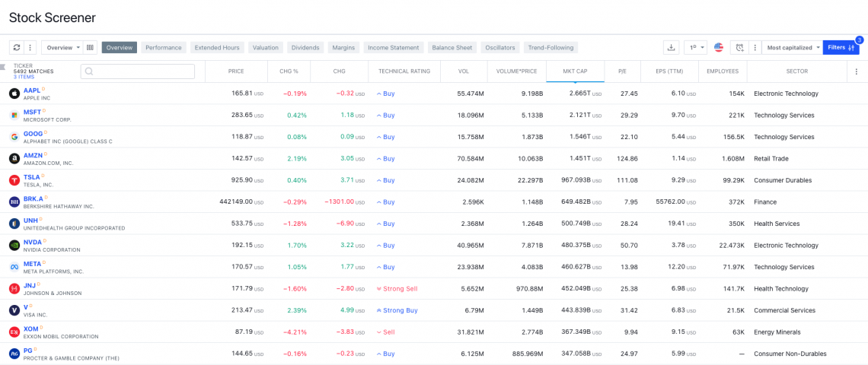Click the ticker search input field
This screenshot has height=365, width=868.
tap(138, 71)
